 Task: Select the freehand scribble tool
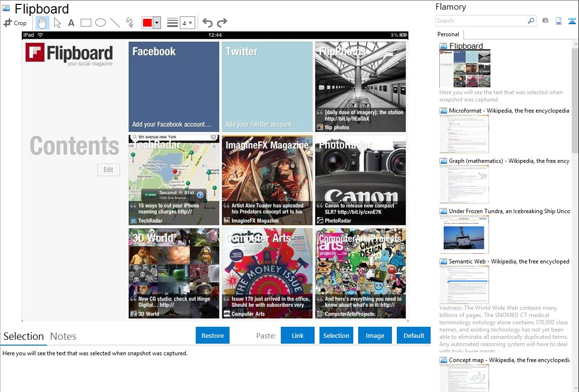130,23
